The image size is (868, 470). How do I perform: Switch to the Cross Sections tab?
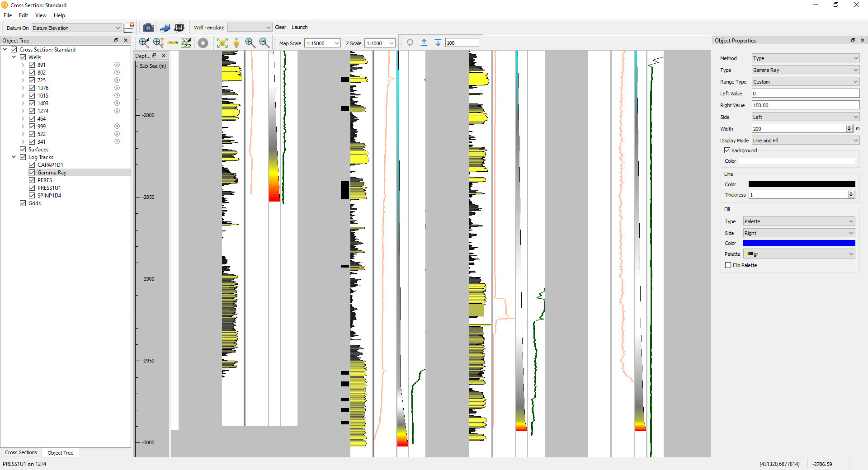(x=21, y=452)
